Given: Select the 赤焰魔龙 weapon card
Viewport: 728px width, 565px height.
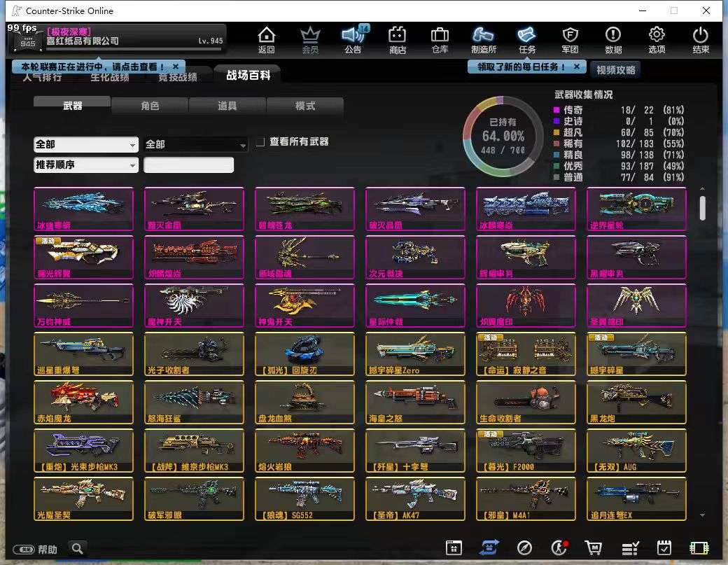Looking at the screenshot, I should point(83,402).
